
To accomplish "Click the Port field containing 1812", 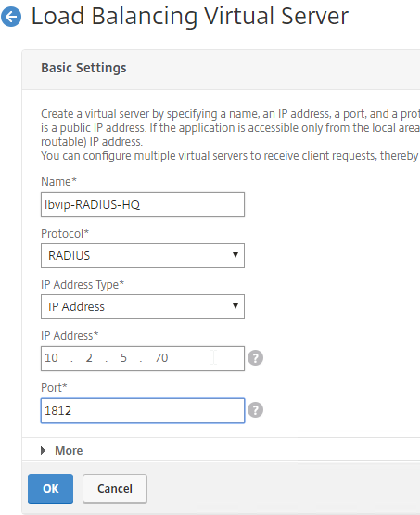I will 143,410.
